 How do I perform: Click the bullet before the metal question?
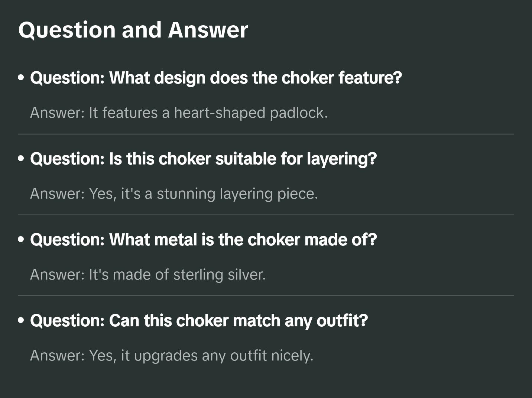(x=21, y=239)
